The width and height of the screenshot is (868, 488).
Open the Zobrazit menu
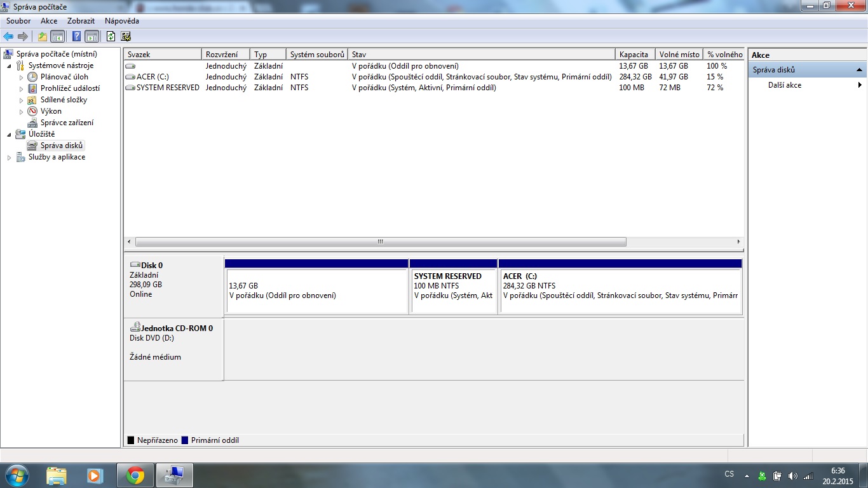click(81, 21)
